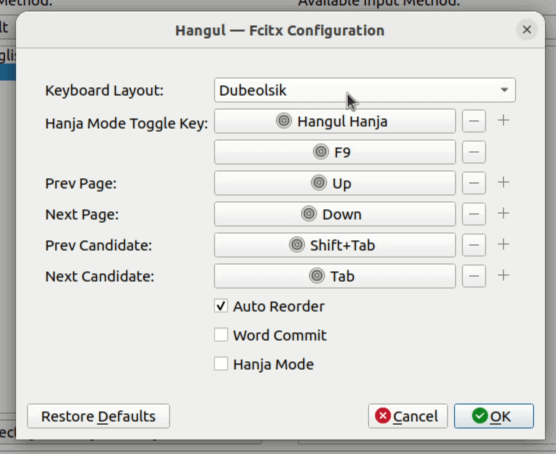Add a Prev Page key with plus icon
Image resolution: width=556 pixels, height=454 pixels.
point(504,183)
